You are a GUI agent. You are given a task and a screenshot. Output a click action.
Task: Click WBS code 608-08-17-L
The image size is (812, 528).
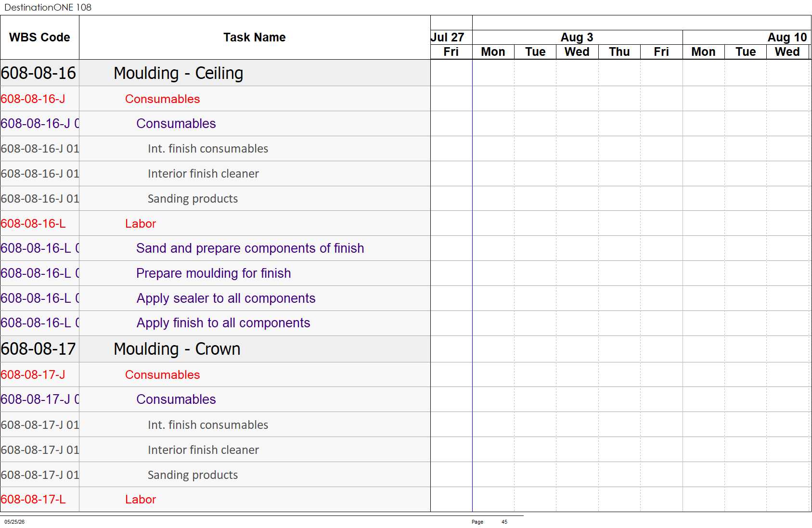coord(33,500)
